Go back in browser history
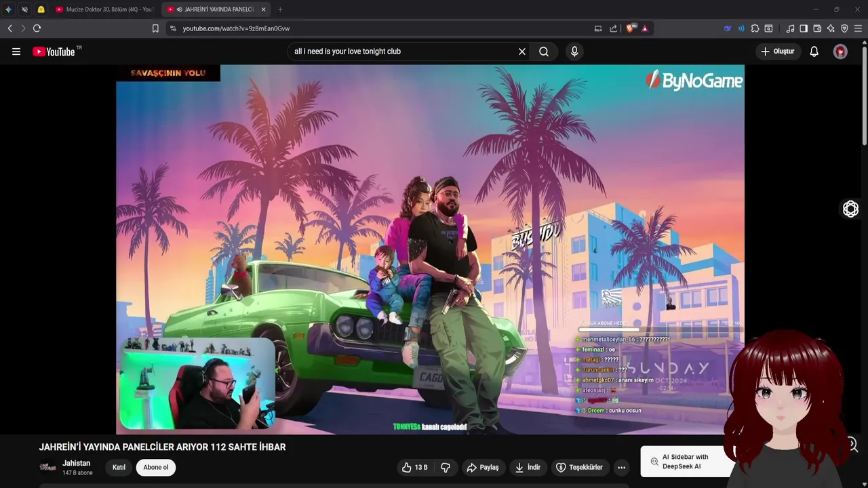The image size is (868, 488). (x=9, y=28)
